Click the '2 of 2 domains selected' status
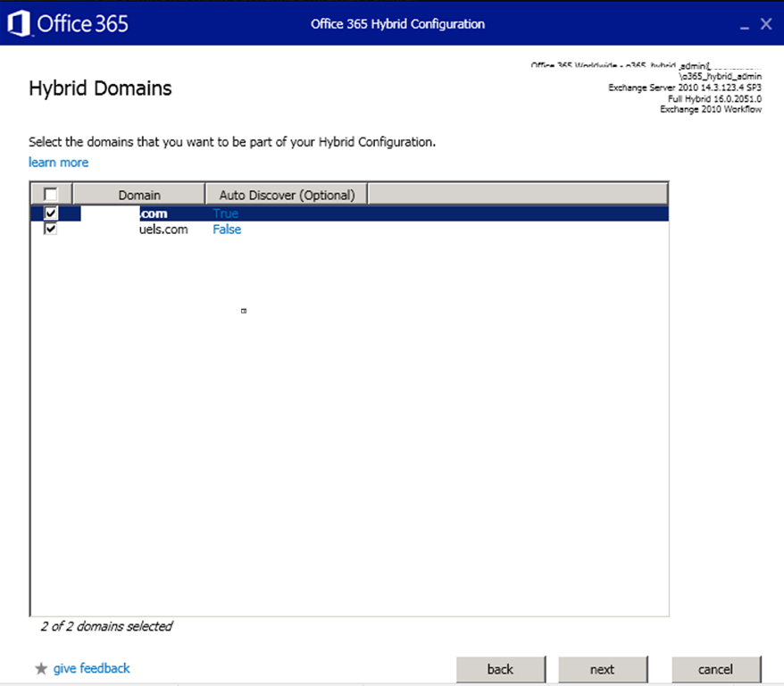Image resolution: width=784 pixels, height=686 pixels. (x=106, y=626)
